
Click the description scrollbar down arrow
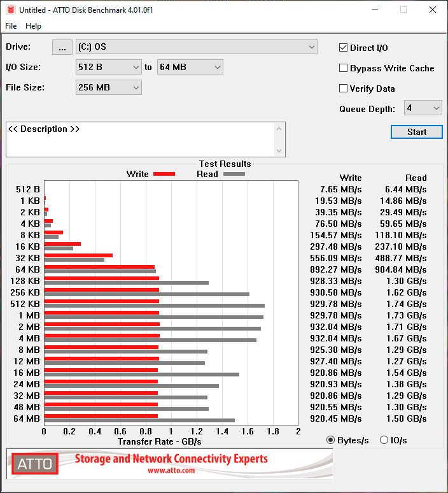(279, 150)
